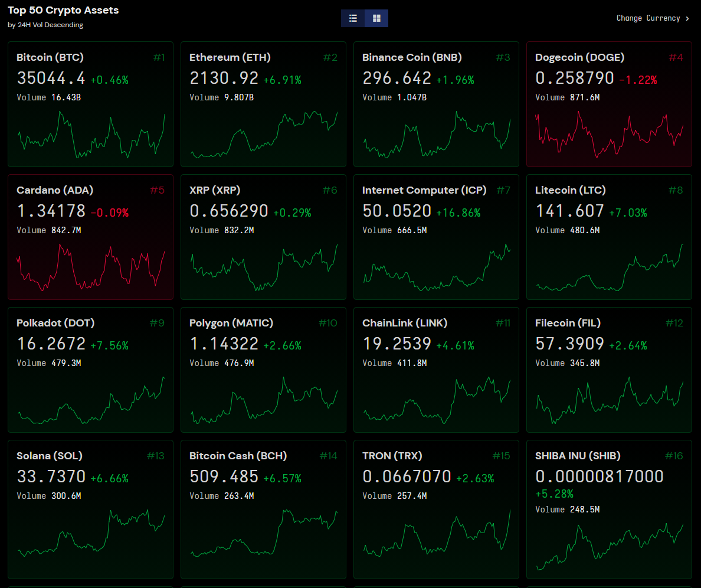
Task: Select SHIBA INU (SHIB) title
Action: click(x=578, y=456)
